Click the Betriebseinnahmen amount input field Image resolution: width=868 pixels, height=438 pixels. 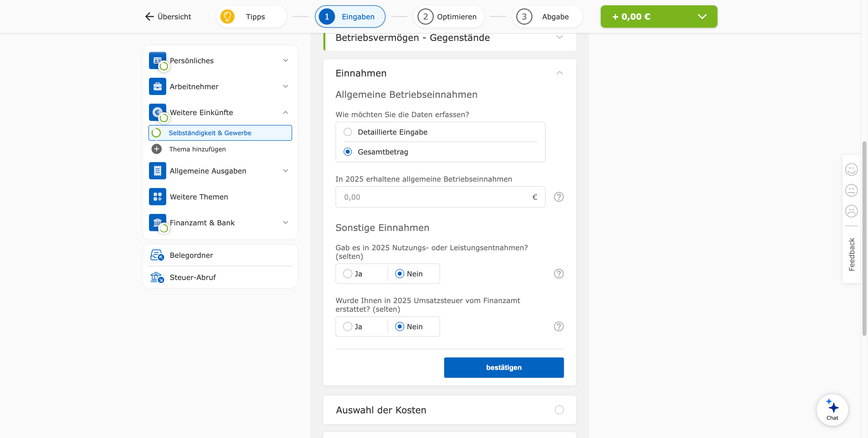pos(435,197)
